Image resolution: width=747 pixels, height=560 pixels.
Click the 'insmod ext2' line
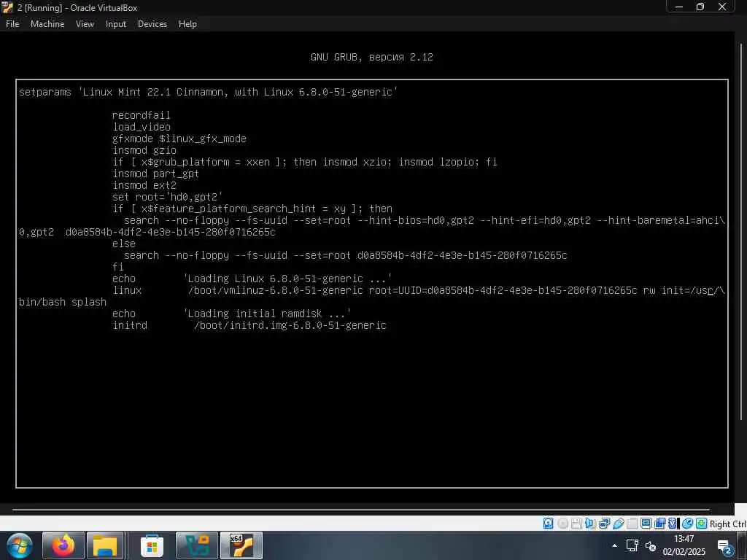[x=144, y=185]
